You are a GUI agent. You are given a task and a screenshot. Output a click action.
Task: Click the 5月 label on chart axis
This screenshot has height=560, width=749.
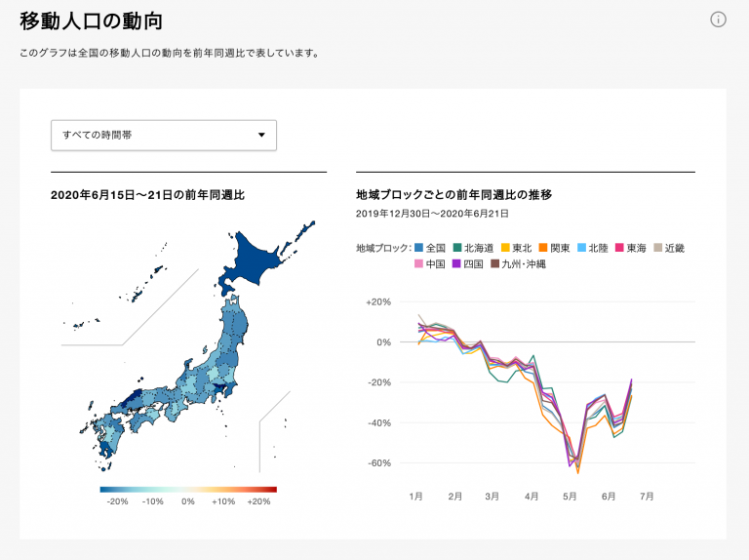571,497
